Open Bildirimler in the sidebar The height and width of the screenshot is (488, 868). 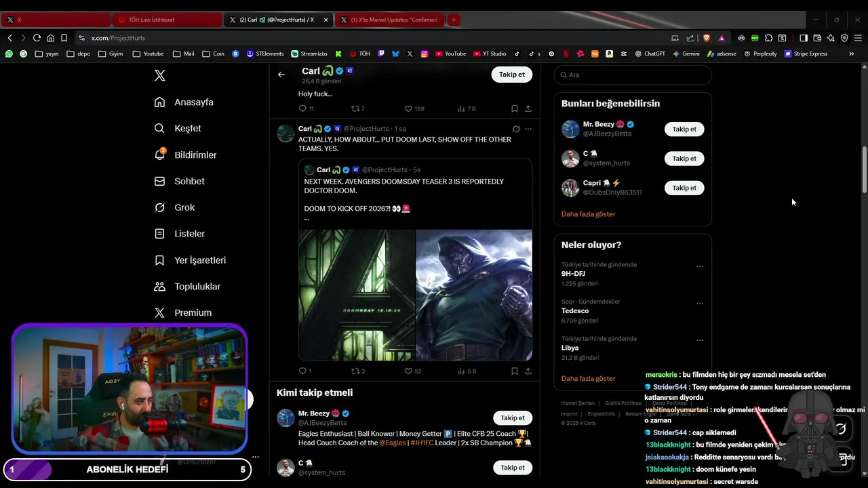click(x=185, y=155)
